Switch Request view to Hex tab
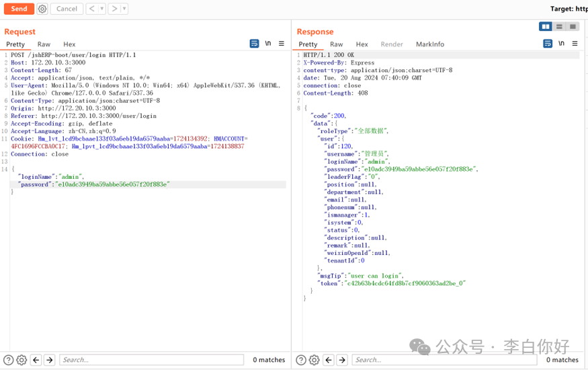The height and width of the screenshot is (370, 588). [69, 44]
